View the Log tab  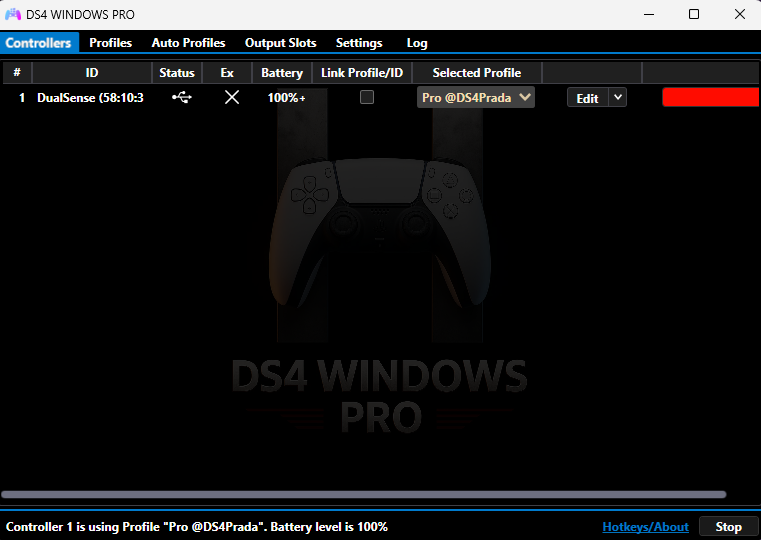point(417,43)
